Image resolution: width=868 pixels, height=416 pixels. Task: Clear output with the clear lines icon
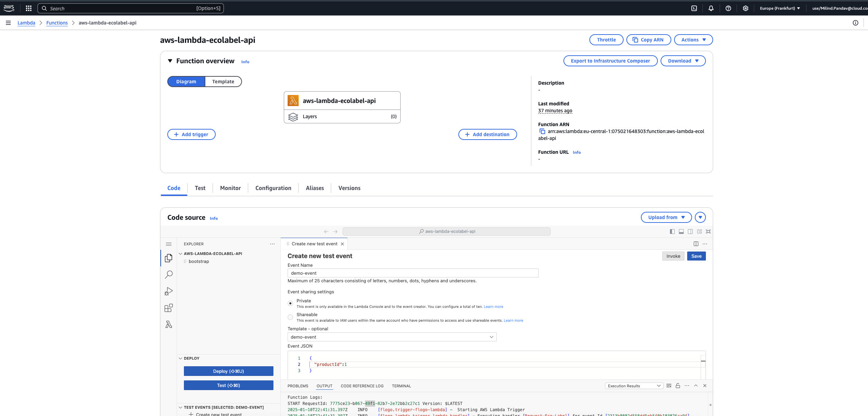(x=669, y=386)
